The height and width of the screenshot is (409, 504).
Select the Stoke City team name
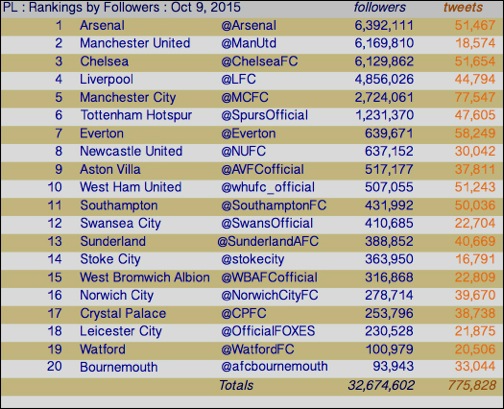coord(110,259)
